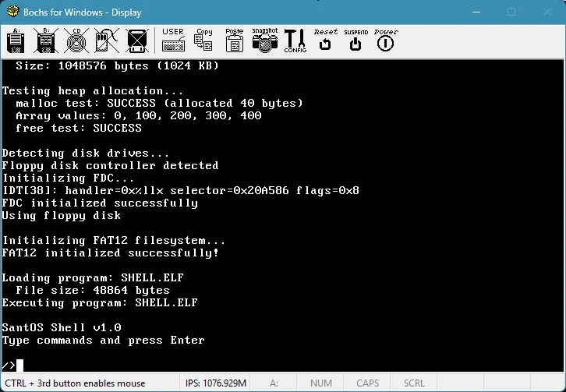This screenshot has width=566, height=392.
Task: Minimize the Bochs window
Action: pos(476,12)
